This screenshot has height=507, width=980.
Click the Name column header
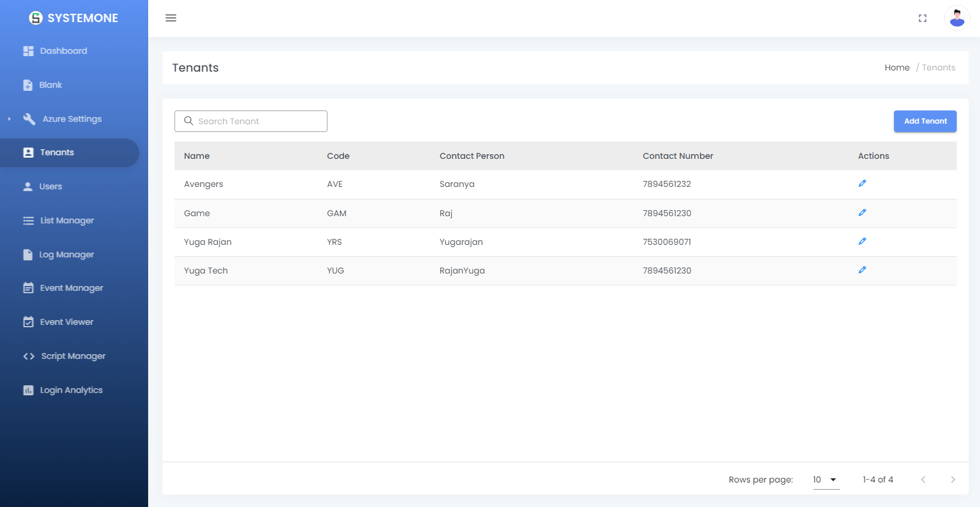coord(197,156)
